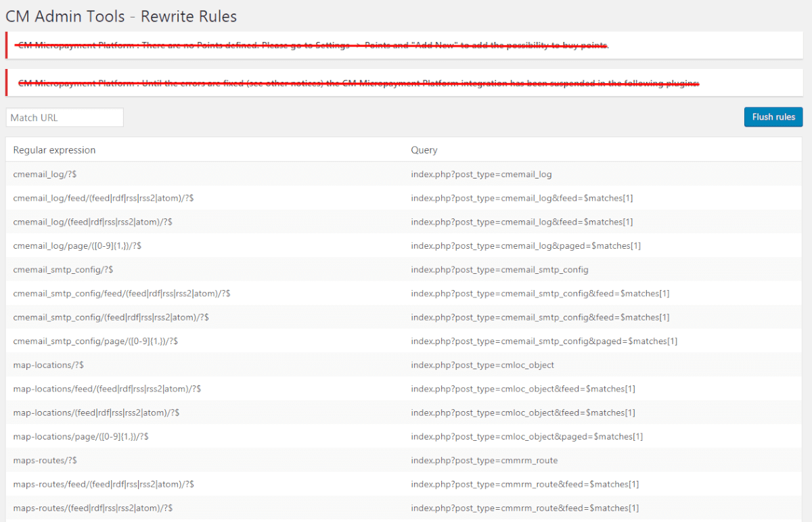Select the notice about no Points defined

313,45
